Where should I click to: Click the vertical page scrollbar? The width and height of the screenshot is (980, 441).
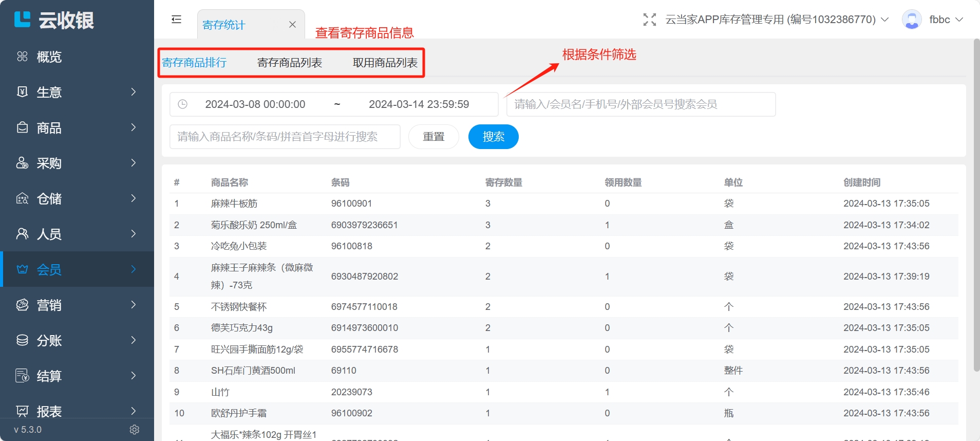click(976, 206)
